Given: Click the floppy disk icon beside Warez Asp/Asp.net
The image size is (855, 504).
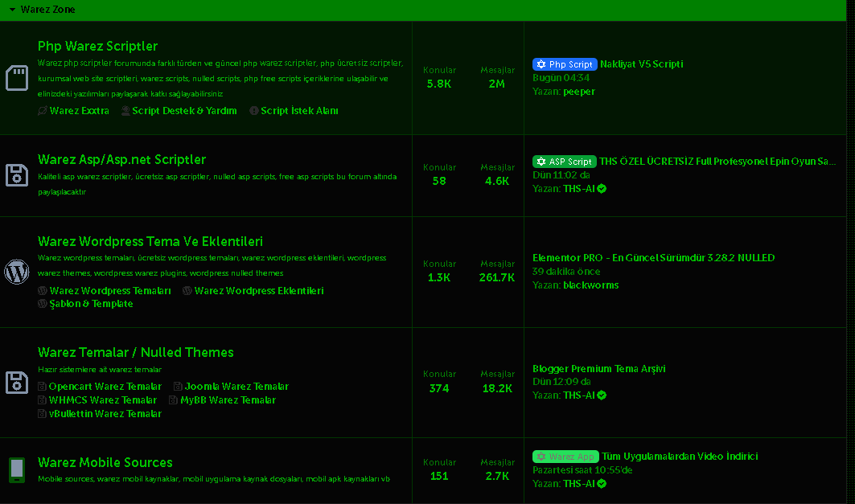Looking at the screenshot, I should coord(17,175).
